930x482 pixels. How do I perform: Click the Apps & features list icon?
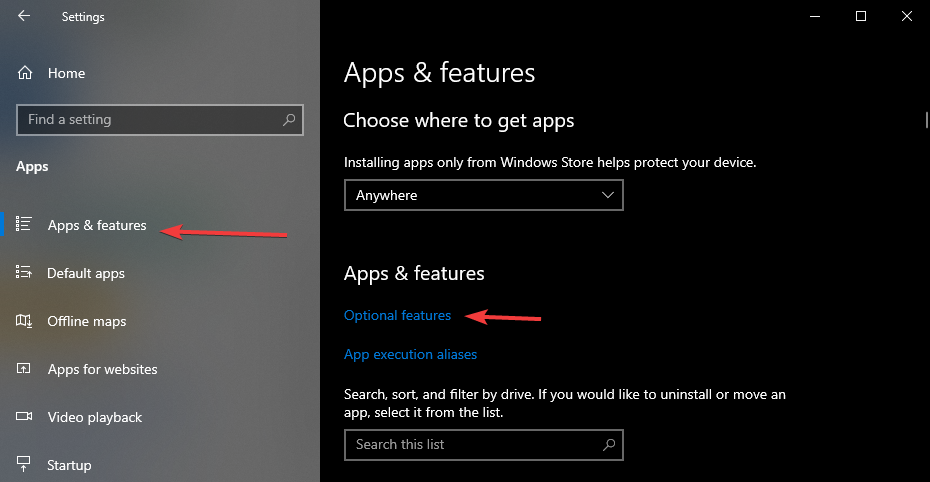(24, 224)
